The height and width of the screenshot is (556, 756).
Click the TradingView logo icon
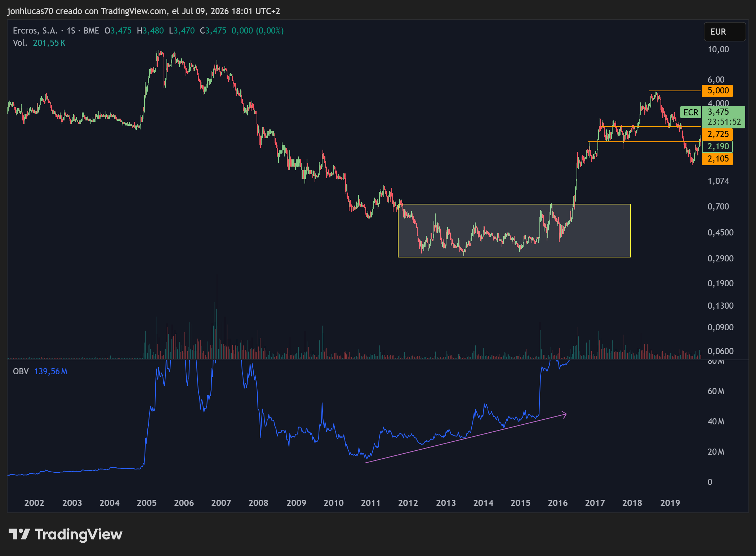[19, 534]
